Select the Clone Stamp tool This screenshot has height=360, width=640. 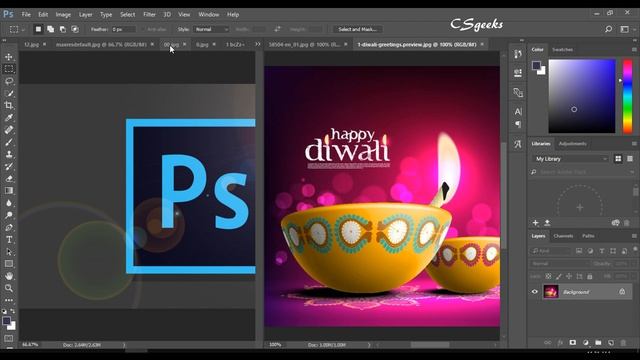(9, 154)
